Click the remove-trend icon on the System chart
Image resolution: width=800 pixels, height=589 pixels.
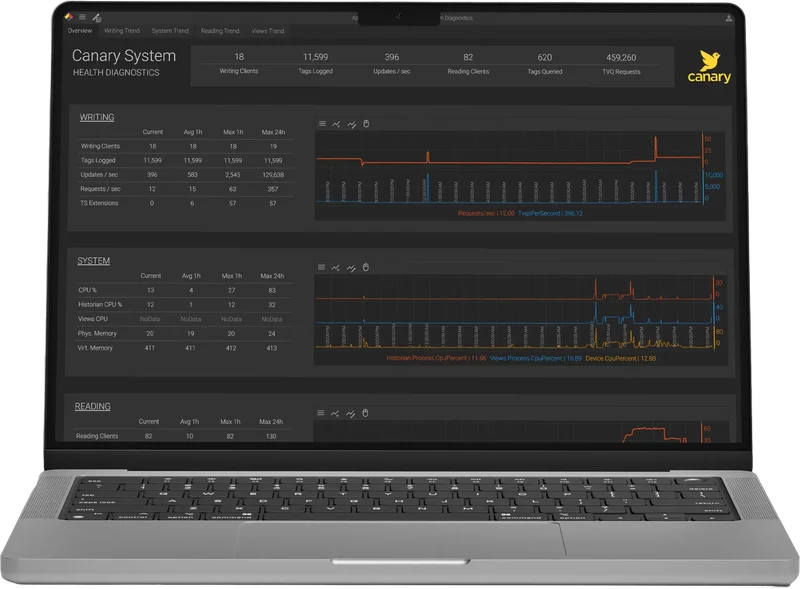coord(351,268)
